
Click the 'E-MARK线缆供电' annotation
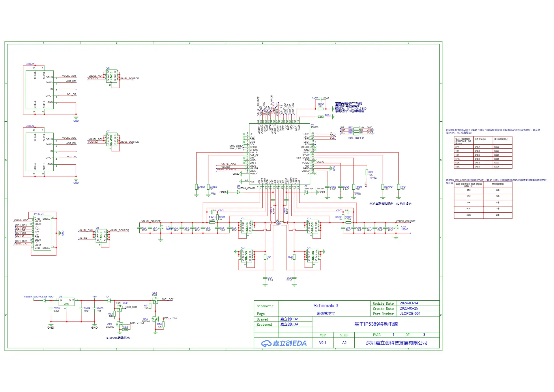118,338
